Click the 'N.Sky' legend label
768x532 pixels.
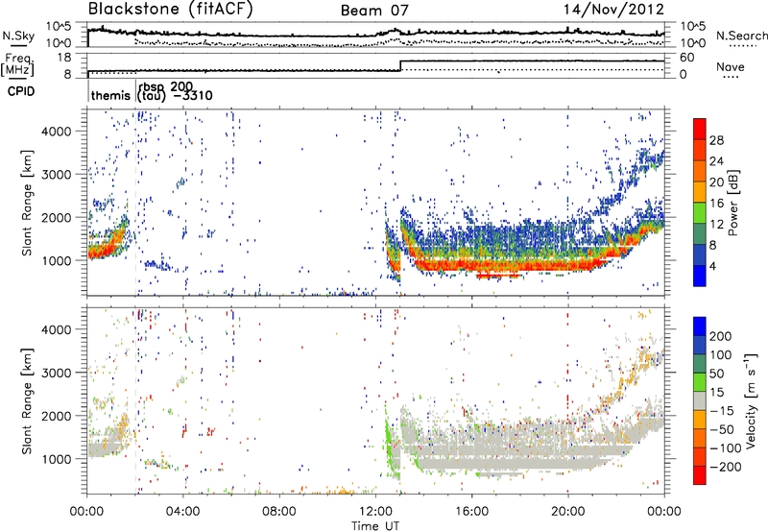click(x=18, y=36)
